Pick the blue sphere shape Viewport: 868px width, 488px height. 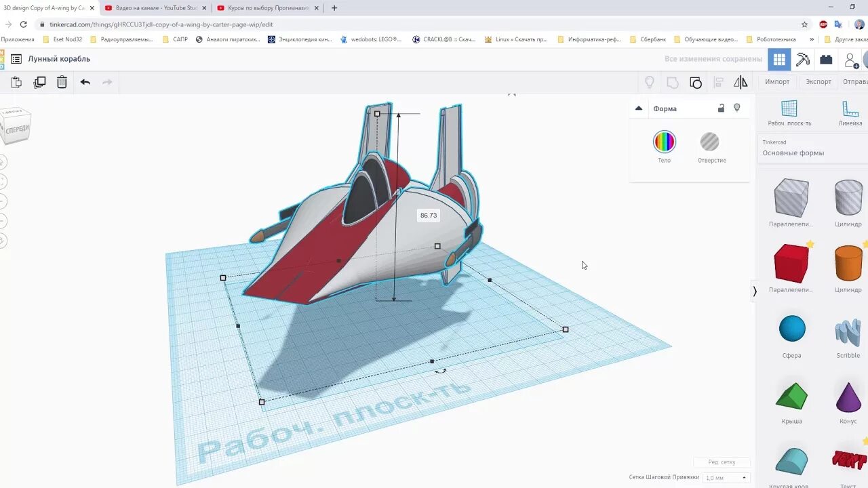click(792, 329)
